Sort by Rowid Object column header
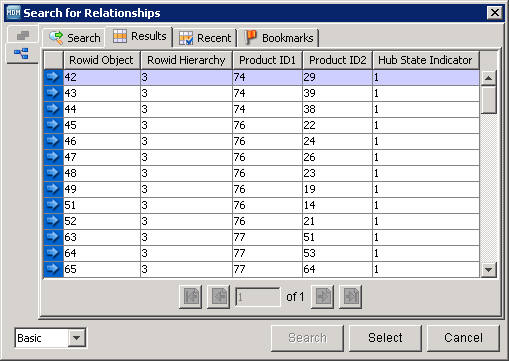This screenshot has height=361, width=509. tap(101, 60)
